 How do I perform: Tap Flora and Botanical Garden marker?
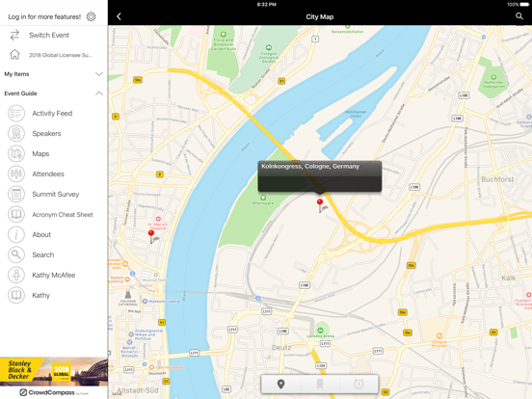coord(224,35)
